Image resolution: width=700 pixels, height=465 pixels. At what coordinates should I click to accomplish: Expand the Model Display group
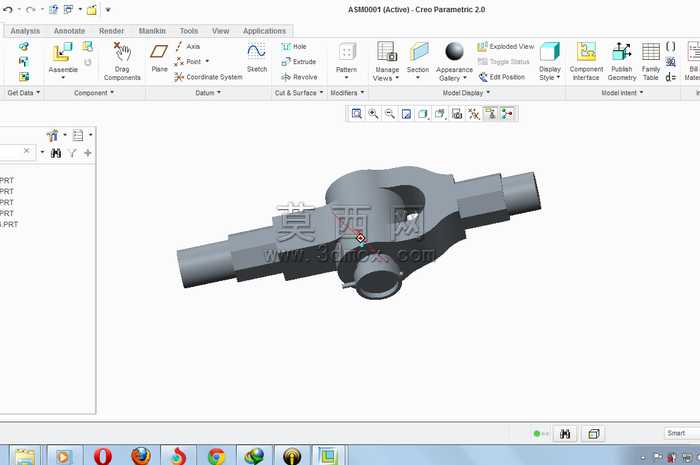point(466,93)
